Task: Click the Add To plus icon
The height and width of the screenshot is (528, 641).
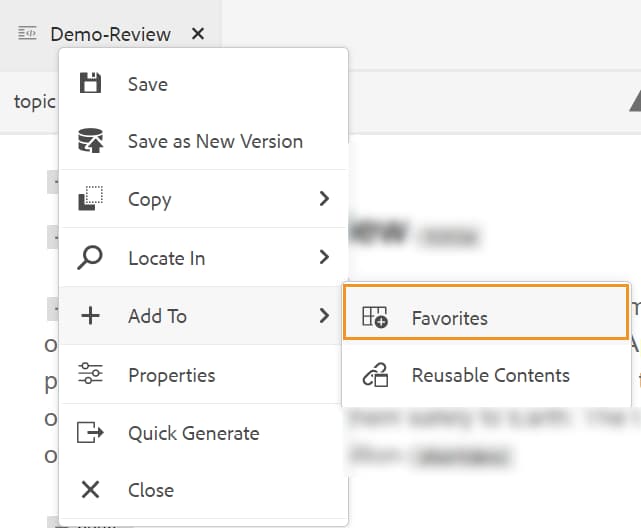Action: coord(90,316)
